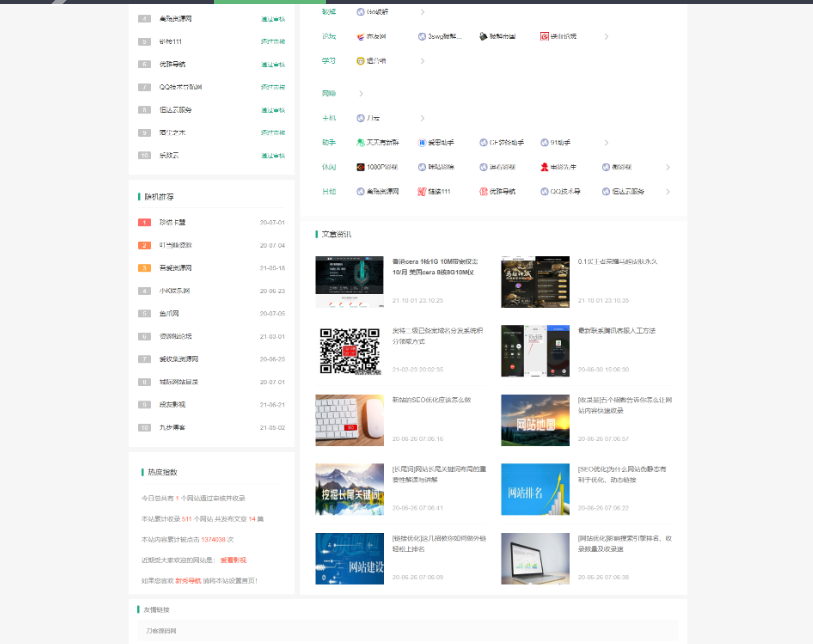Click the red figure icon in the 休闲 row
813x644 pixels.
point(544,167)
